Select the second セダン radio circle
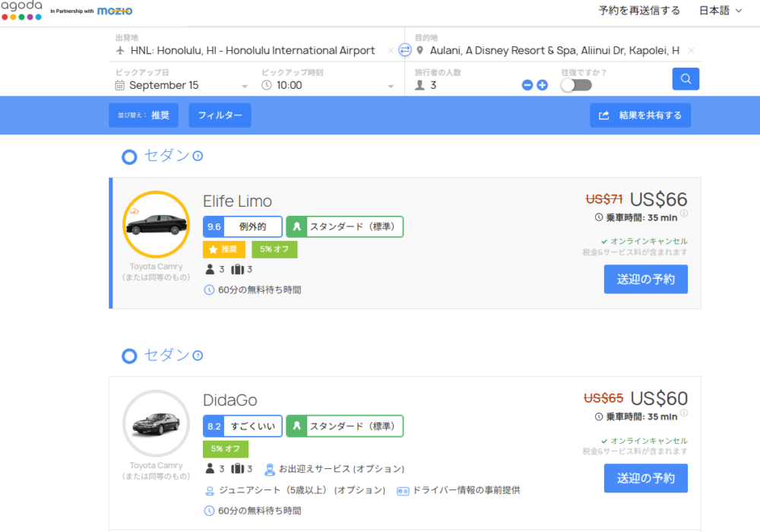The height and width of the screenshot is (532, 760). 130,356
